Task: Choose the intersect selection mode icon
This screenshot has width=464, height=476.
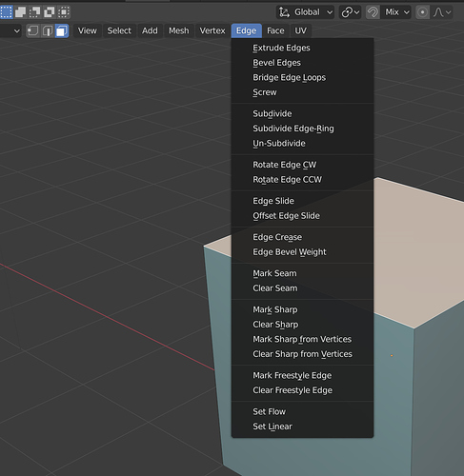Action: (x=64, y=12)
